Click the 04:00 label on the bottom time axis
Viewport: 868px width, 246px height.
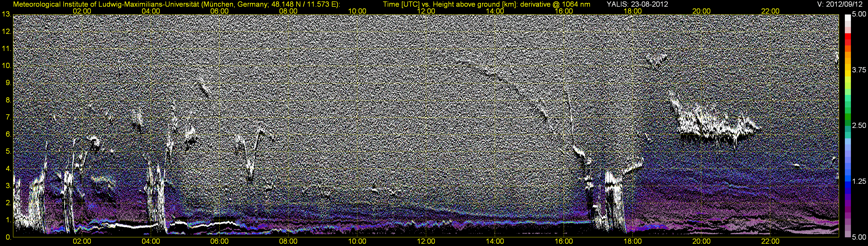[151, 241]
